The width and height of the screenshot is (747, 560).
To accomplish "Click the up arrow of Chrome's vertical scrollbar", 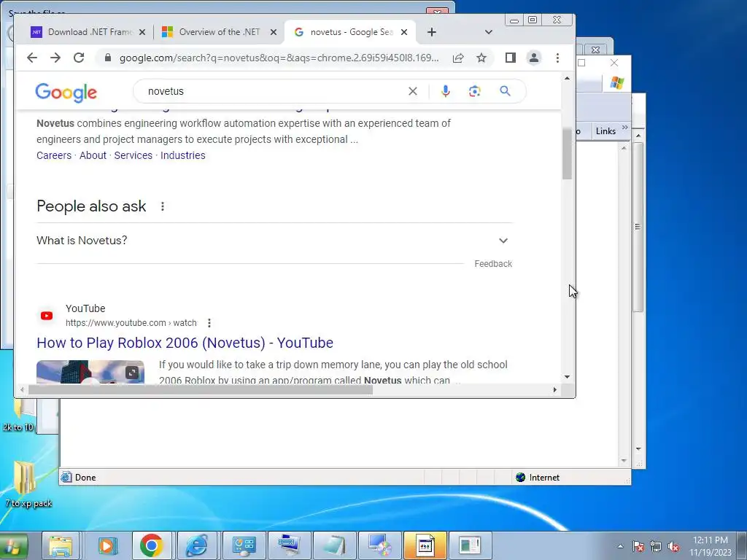I will 567,78.
